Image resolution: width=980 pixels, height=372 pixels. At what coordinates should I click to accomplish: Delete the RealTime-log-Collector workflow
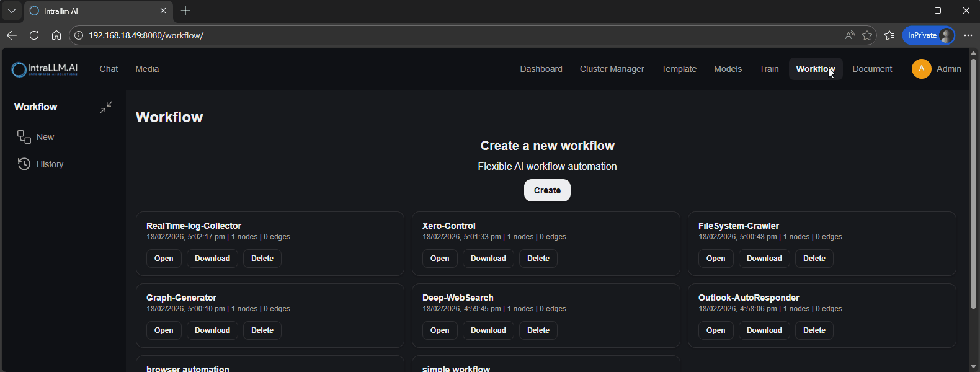coord(262,259)
